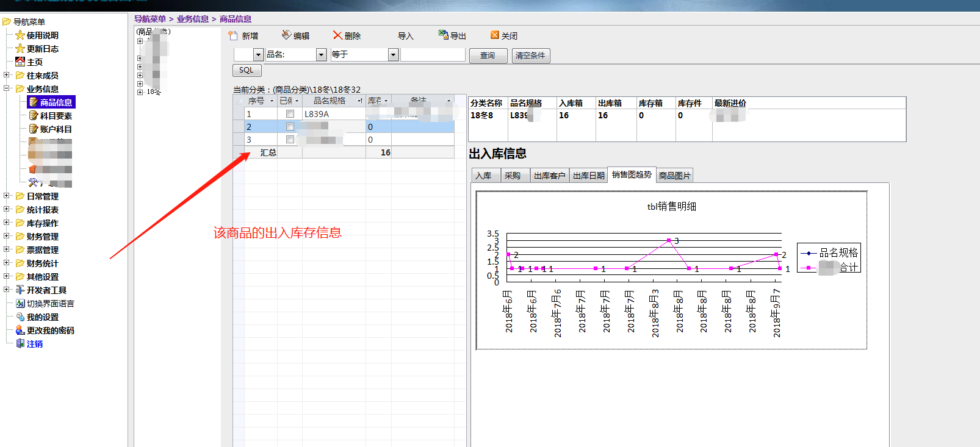
Task: Expand the 开发者工具 tree node
Action: click(x=7, y=290)
